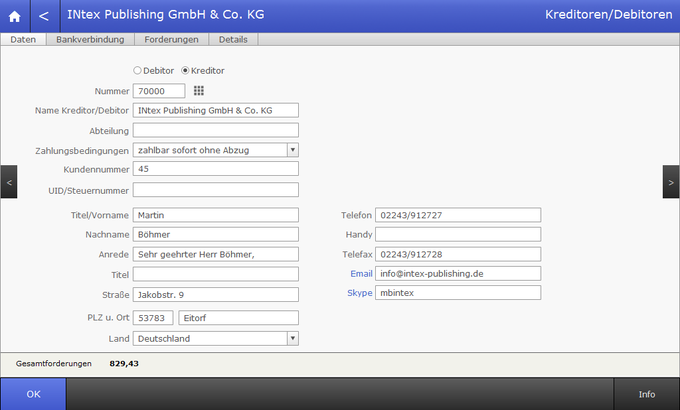Image resolution: width=680 pixels, height=410 pixels.
Task: Go to the home screen icon
Action: pos(14,16)
